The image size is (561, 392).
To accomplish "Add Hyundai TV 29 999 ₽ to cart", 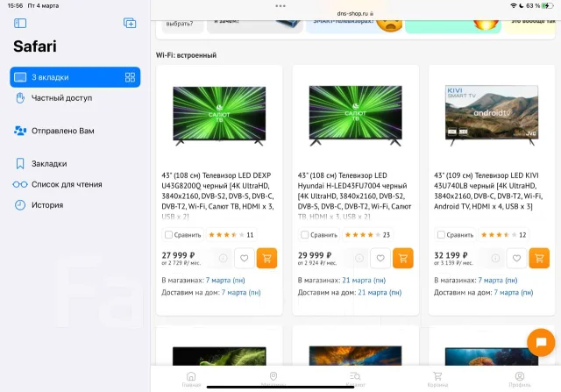I will click(x=403, y=258).
